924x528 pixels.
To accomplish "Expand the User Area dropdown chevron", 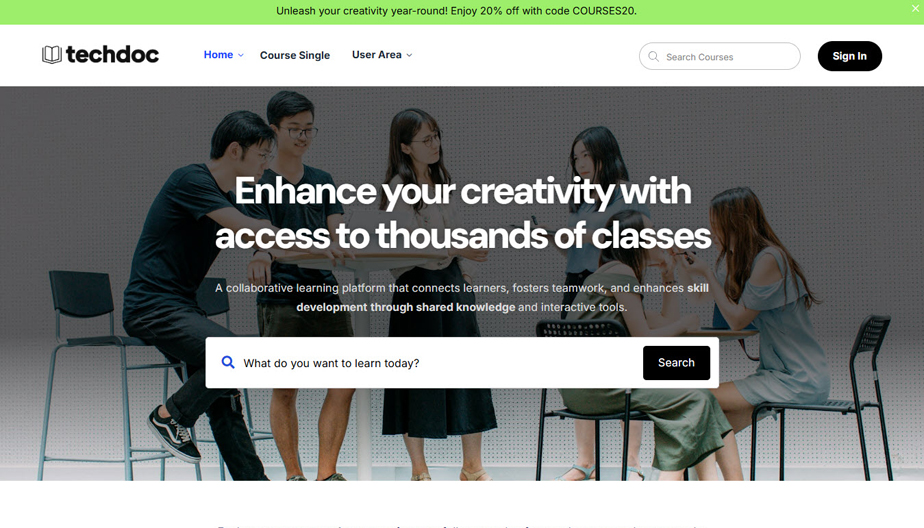I will click(410, 55).
